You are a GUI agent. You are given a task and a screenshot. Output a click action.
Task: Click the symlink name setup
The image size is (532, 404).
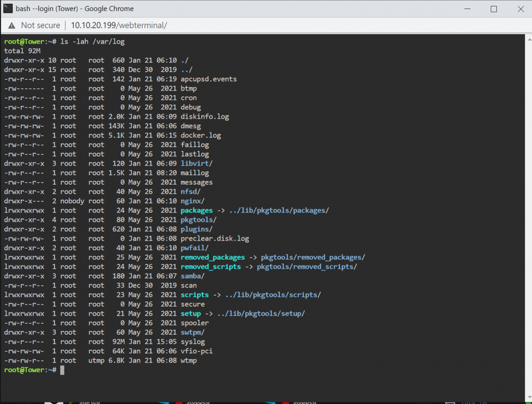(x=190, y=314)
